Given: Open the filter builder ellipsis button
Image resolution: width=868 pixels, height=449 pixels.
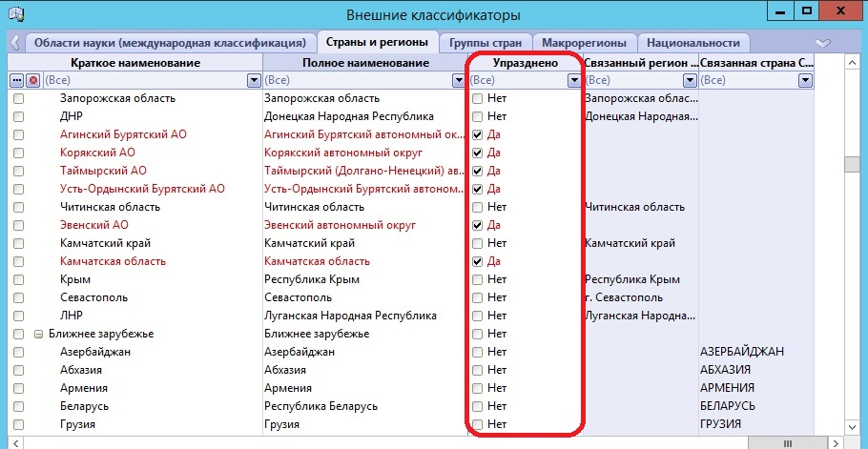Looking at the screenshot, I should click(17, 80).
